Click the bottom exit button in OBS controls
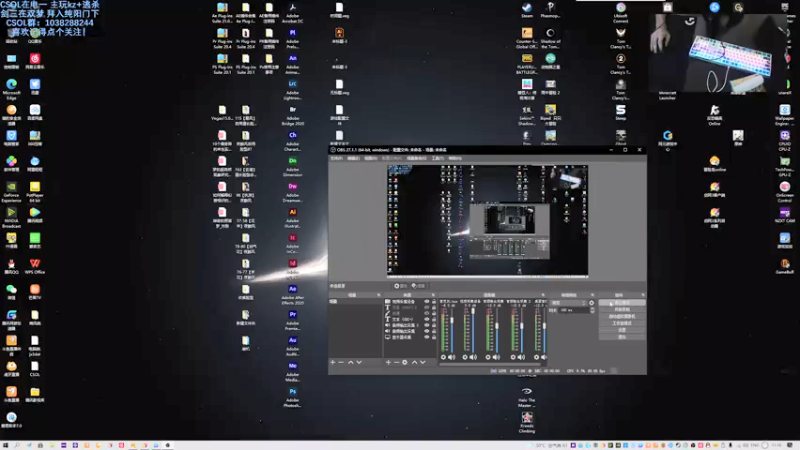The width and height of the screenshot is (800, 450). (x=622, y=337)
